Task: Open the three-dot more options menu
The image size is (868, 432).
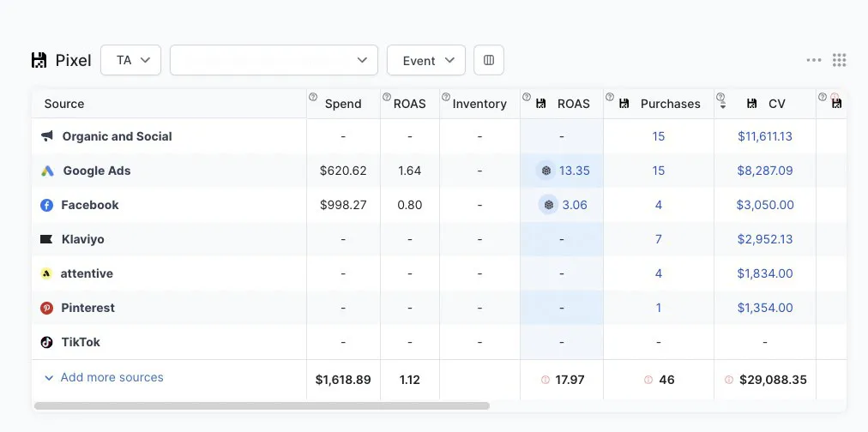Action: (814, 60)
